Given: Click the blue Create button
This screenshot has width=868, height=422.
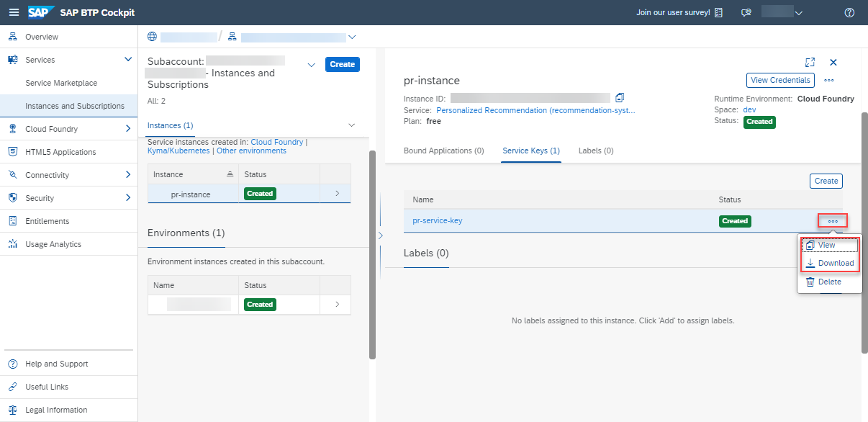Looking at the screenshot, I should (x=343, y=64).
